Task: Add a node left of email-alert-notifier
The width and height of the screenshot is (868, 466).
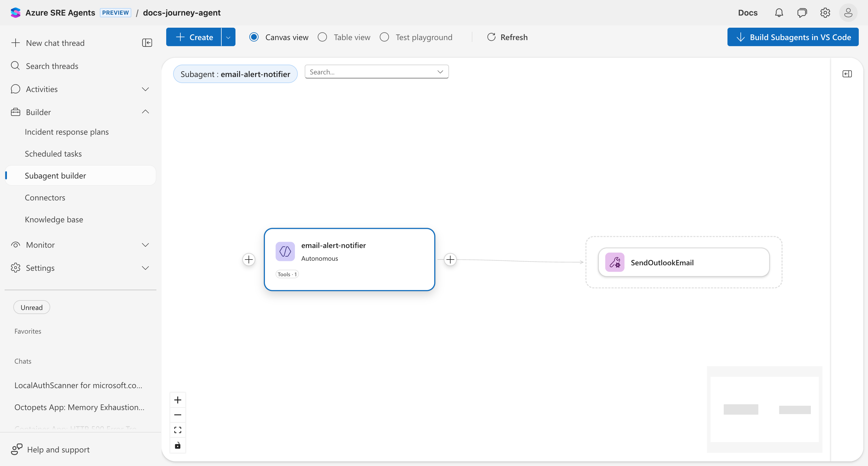Action: point(249,260)
